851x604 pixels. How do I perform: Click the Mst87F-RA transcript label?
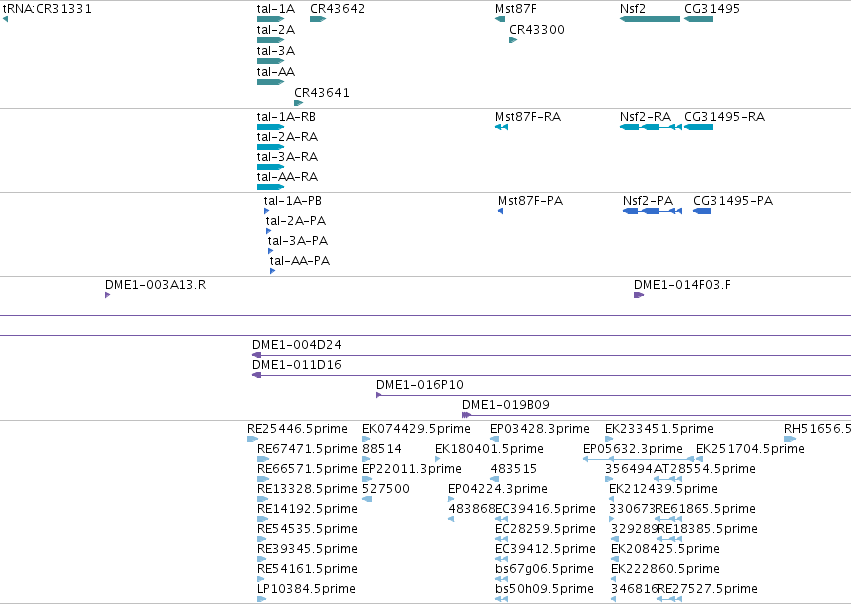[528, 117]
